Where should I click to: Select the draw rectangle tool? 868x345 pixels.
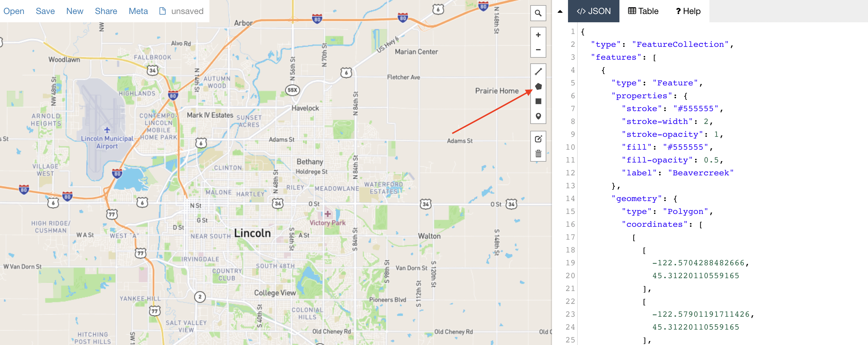(x=538, y=101)
